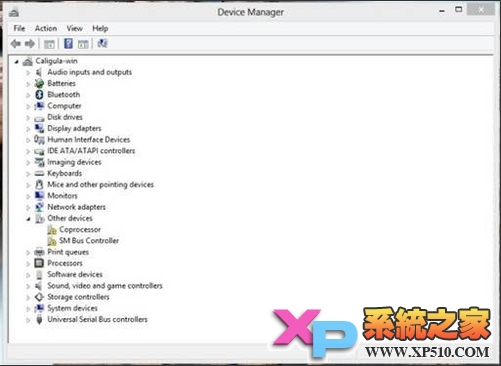Expand the Disk drives node

pyautogui.click(x=28, y=118)
